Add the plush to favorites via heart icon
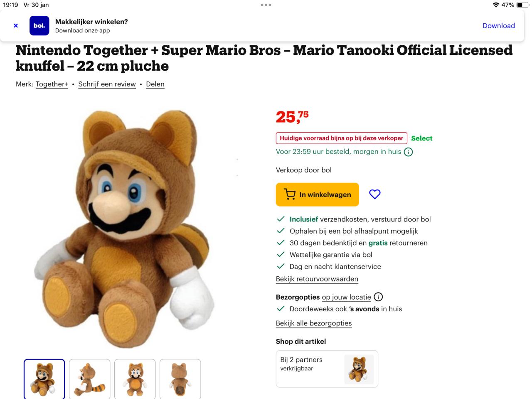Image resolution: width=532 pixels, height=399 pixels. [374, 194]
